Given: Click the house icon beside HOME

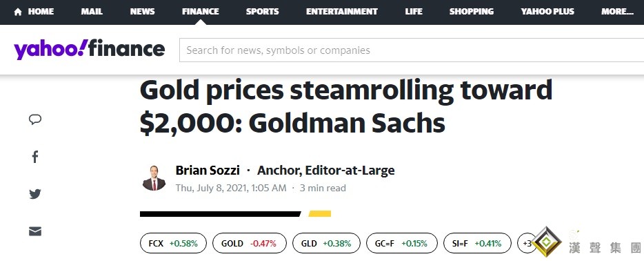Looking at the screenshot, I should 18,12.
